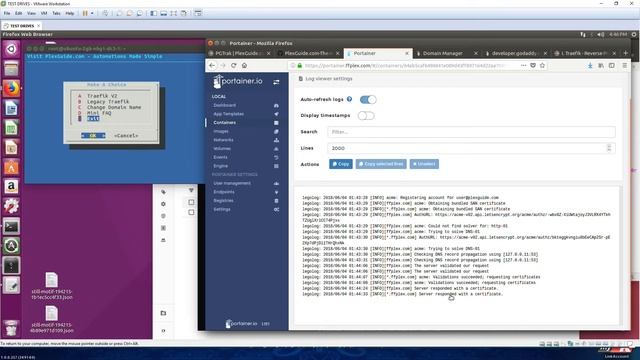
Task: Click the Firefox reload button
Action: pos(233,65)
